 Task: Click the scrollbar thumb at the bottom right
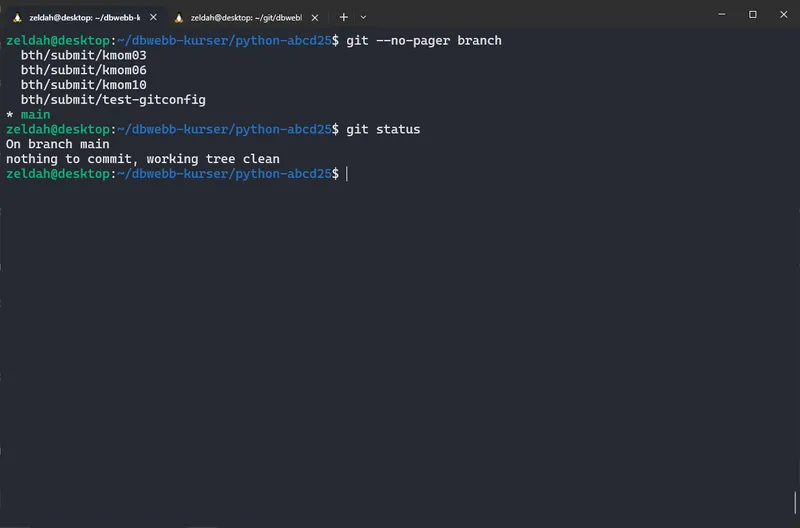796,502
